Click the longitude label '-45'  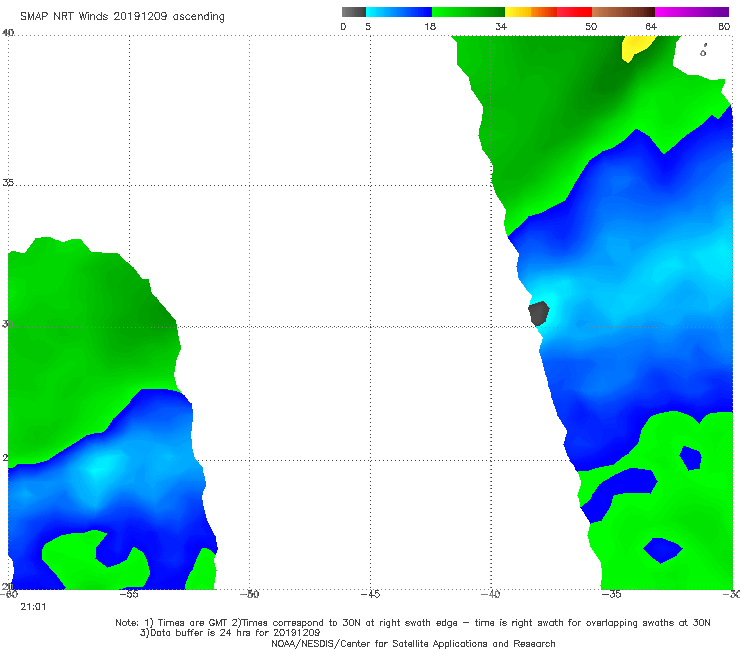(370, 594)
